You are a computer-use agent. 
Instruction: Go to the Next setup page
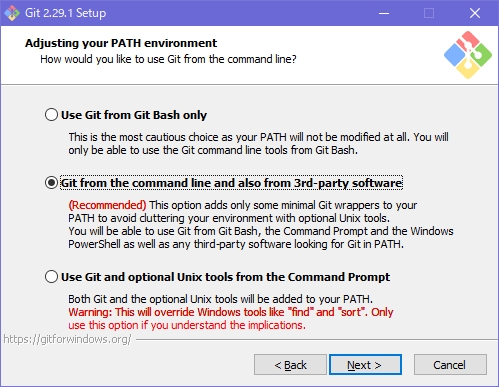pyautogui.click(x=365, y=365)
